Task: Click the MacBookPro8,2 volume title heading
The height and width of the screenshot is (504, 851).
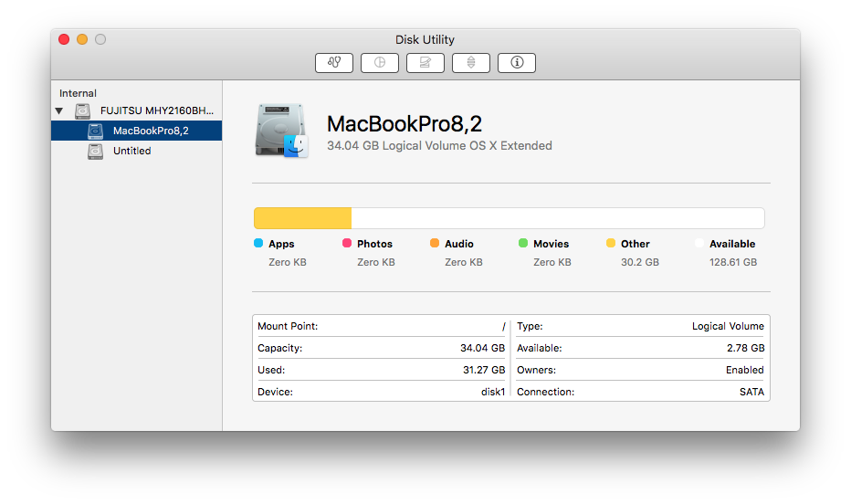Action: click(404, 124)
